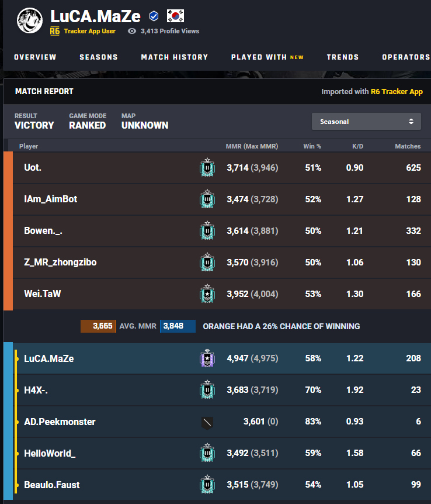Click LuCA.MaZe's MMR value 4,947
Screen dimensions: 431x504
[238, 358]
